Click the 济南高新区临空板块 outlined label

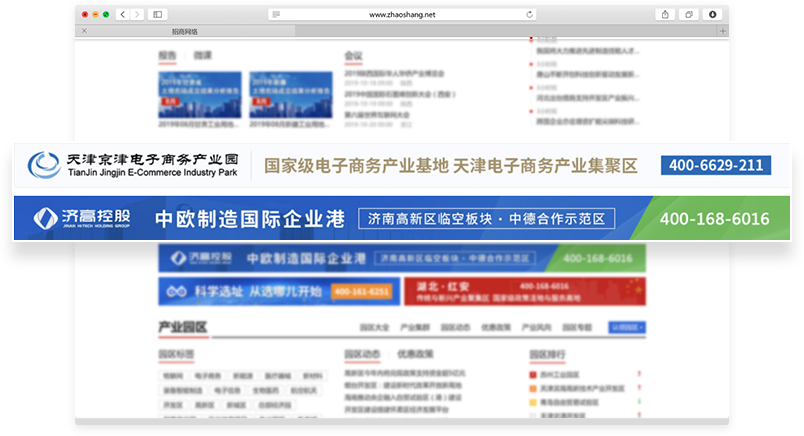(x=486, y=218)
